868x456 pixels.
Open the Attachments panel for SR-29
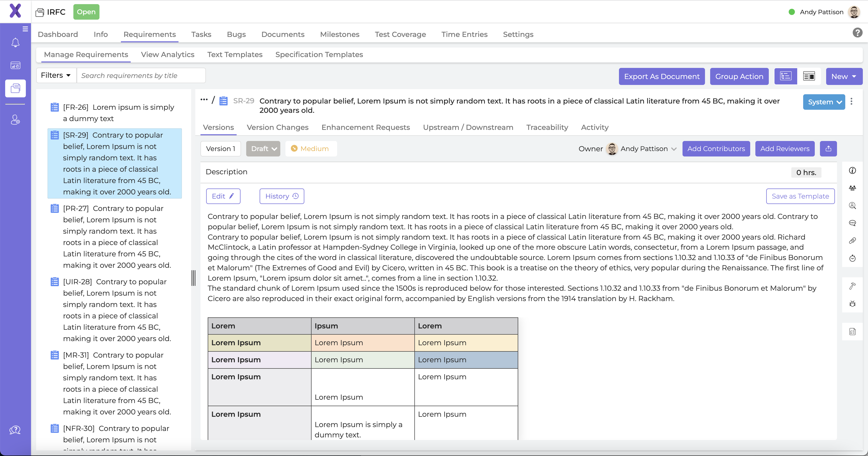(x=853, y=240)
